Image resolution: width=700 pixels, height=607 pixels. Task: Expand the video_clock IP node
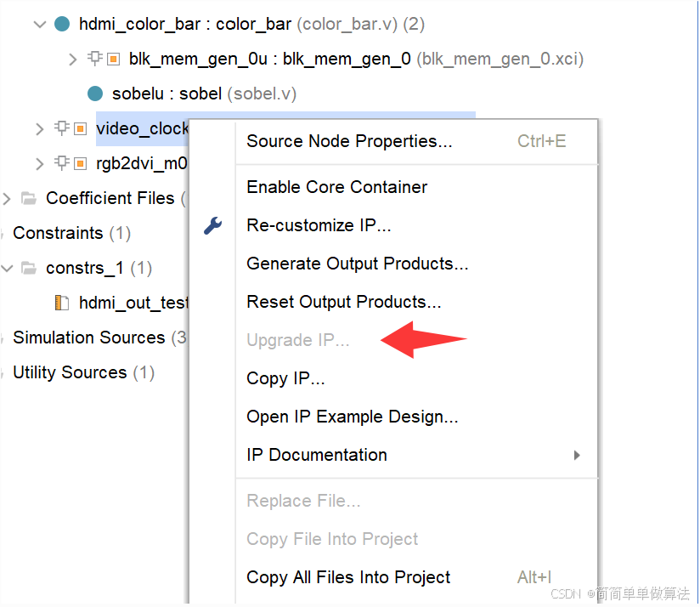[40, 129]
